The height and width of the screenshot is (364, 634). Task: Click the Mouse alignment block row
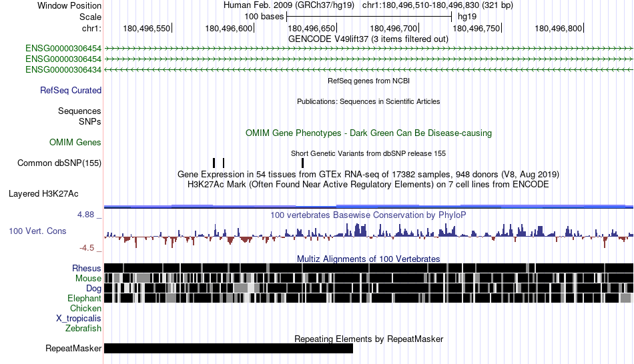(x=369, y=278)
